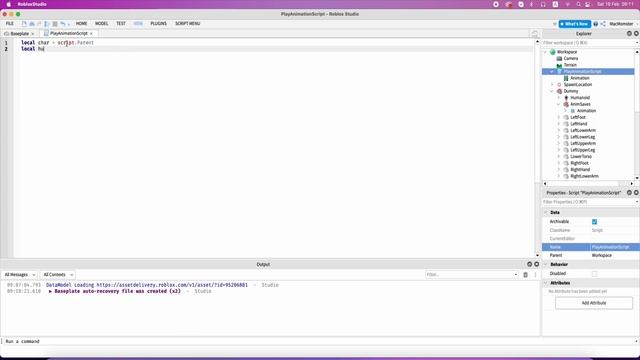Image resolution: width=640 pixels, height=360 pixels.
Task: Click the Undo toolbar icon
Action: [63, 24]
